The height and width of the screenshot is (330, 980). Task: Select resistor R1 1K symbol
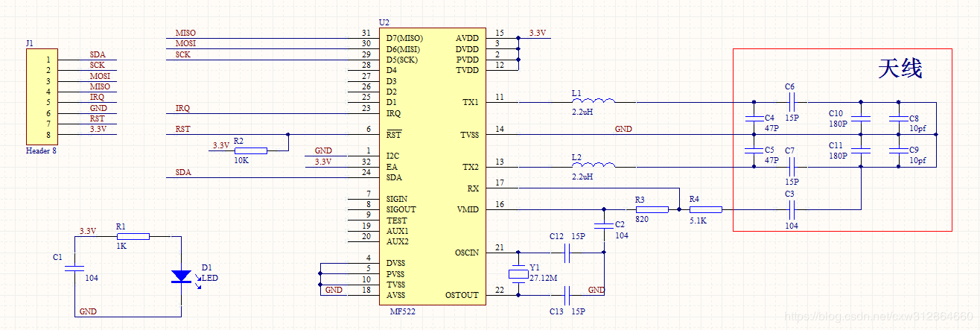(133, 236)
